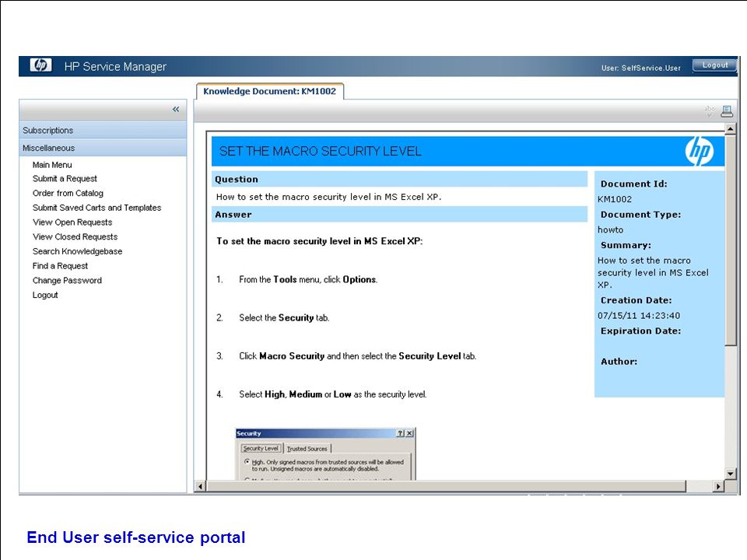Collapse the sidebar with double-chevron icon
Viewport: 747px width, 560px height.
pos(176,110)
